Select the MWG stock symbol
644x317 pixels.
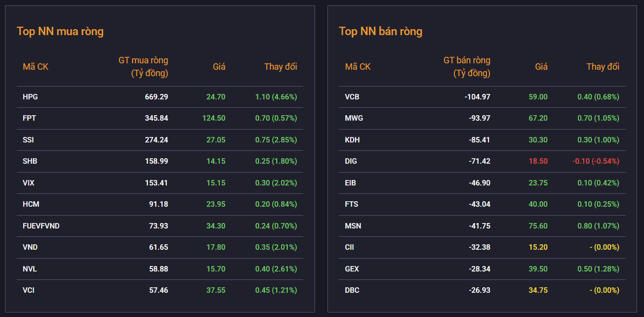click(x=354, y=118)
